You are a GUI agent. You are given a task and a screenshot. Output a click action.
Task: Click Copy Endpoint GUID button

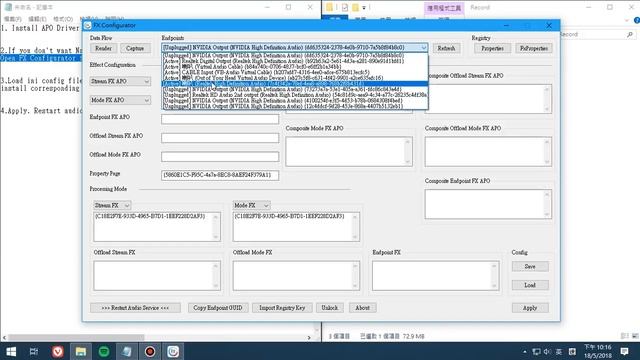click(218, 308)
